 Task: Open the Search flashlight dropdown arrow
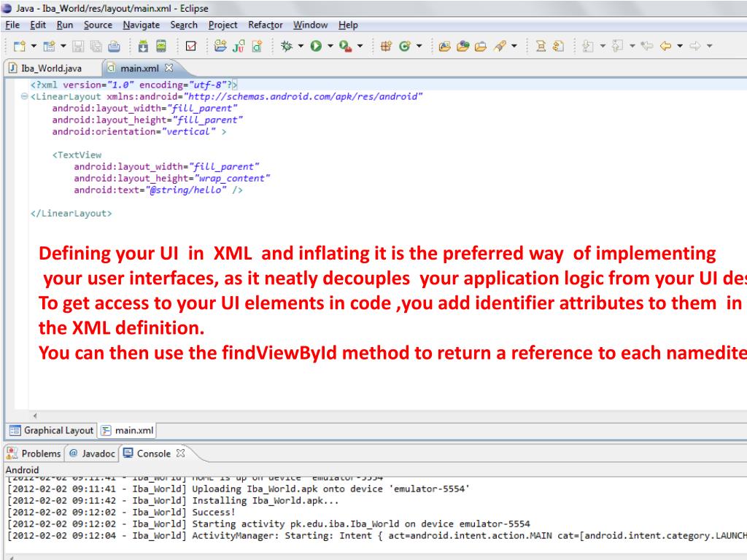(x=514, y=46)
